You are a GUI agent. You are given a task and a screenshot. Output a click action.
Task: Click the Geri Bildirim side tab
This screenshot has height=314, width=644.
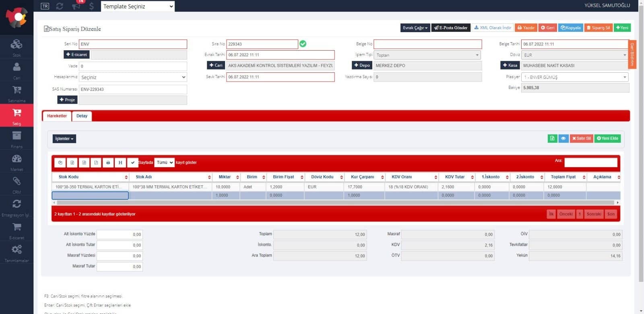pyautogui.click(x=632, y=54)
